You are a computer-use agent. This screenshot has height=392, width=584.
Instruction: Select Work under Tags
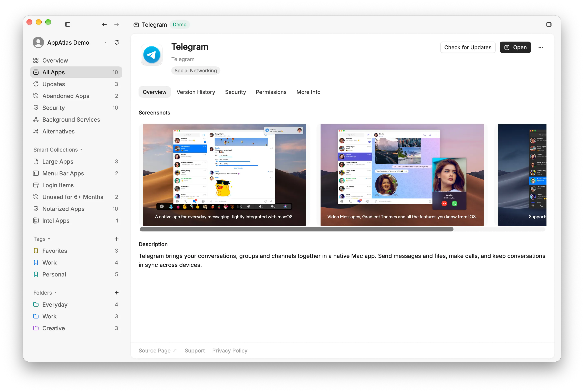click(x=76, y=262)
